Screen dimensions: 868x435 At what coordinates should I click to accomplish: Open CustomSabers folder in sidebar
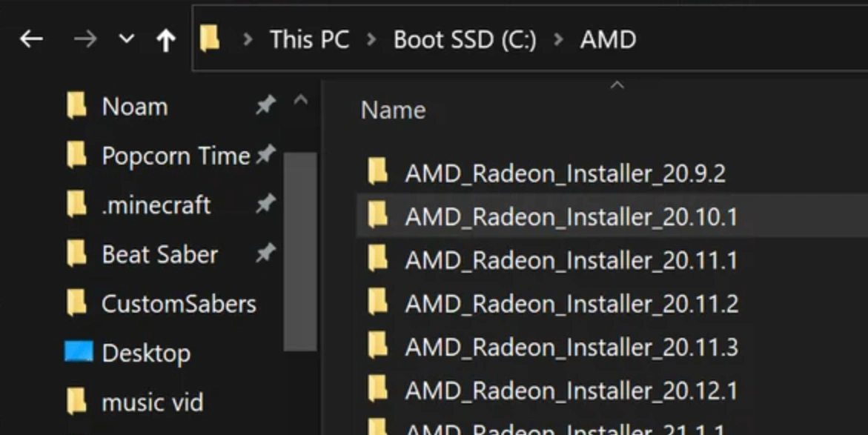tap(179, 303)
